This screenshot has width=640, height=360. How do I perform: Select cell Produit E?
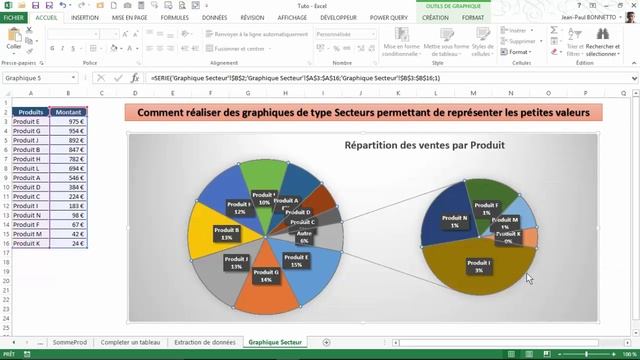(x=31, y=122)
